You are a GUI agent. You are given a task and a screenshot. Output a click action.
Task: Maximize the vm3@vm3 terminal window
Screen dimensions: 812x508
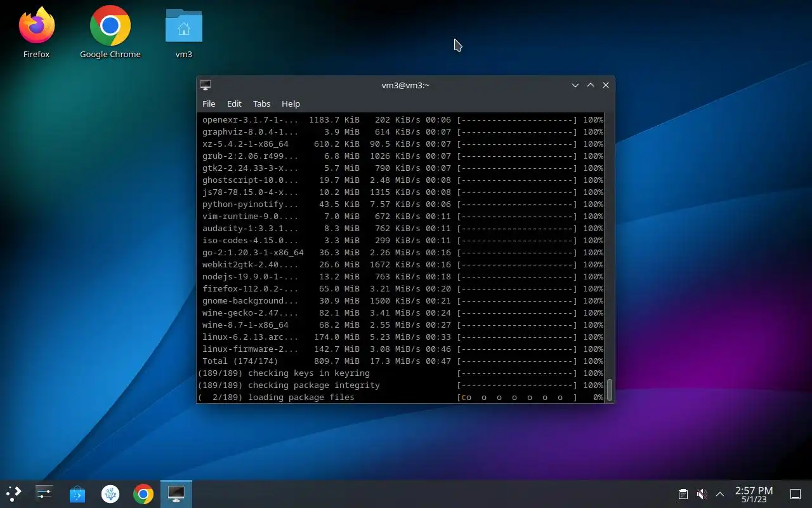(x=591, y=85)
